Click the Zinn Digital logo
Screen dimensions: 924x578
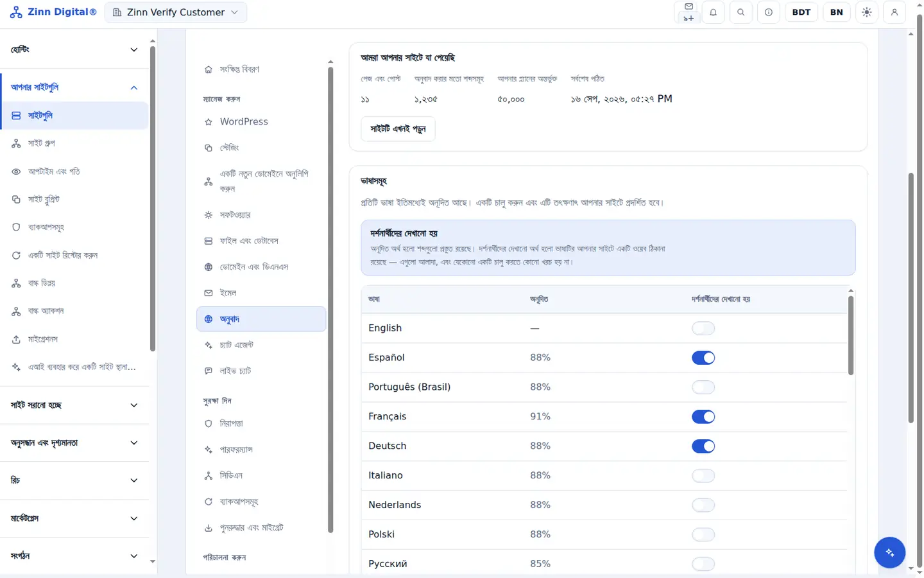pyautogui.click(x=53, y=12)
